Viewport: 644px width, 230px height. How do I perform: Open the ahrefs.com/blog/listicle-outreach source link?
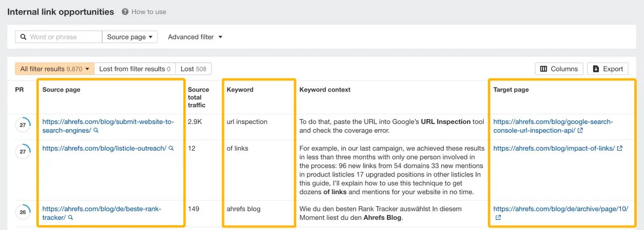pyautogui.click(x=104, y=149)
